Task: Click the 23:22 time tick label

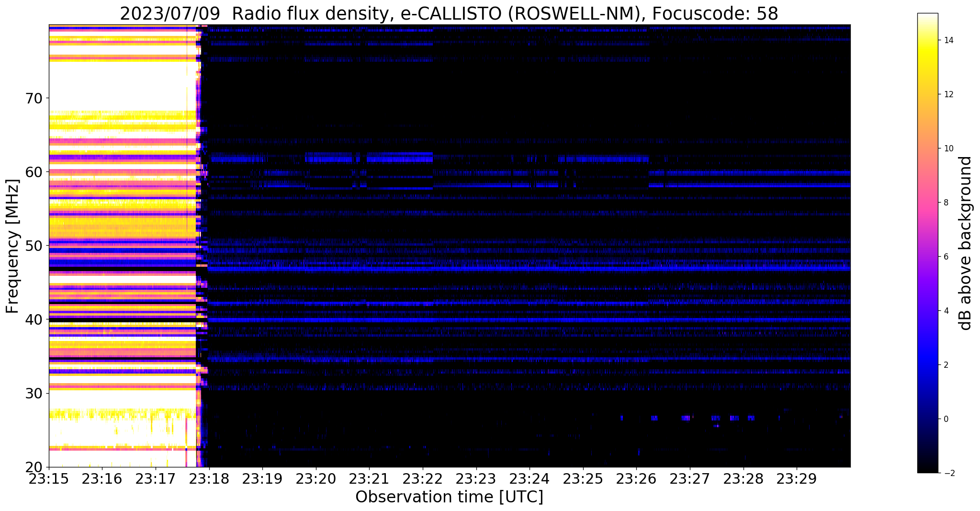Action: coord(423,479)
